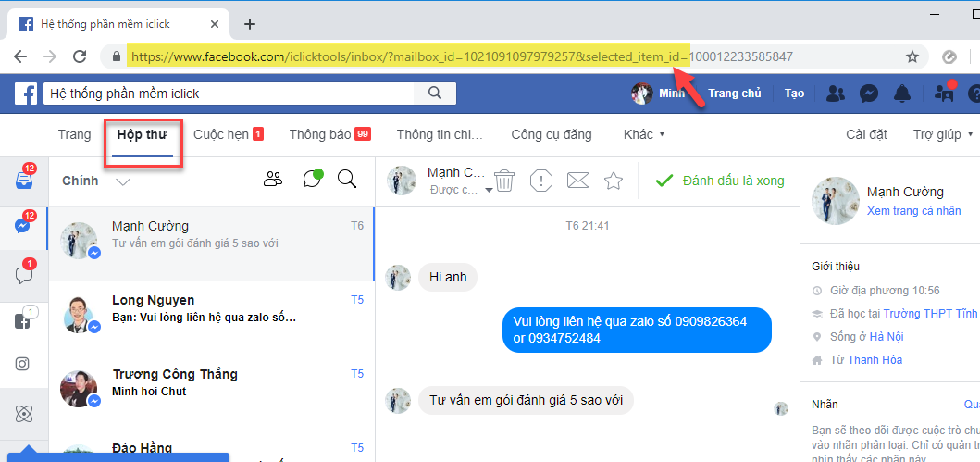Open Messenger icon in the top bar
The width and height of the screenshot is (980, 462).
coord(869,94)
